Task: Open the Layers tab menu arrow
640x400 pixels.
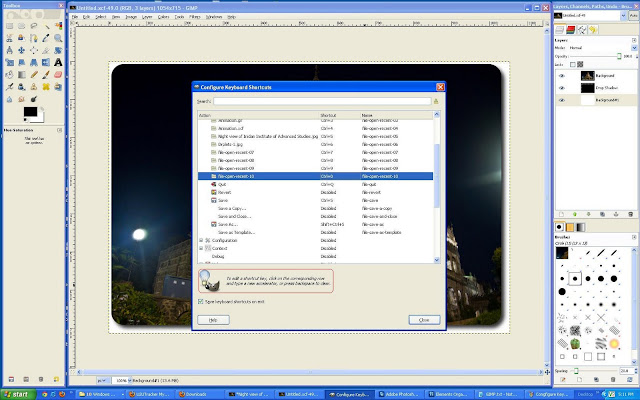Action: click(x=634, y=40)
